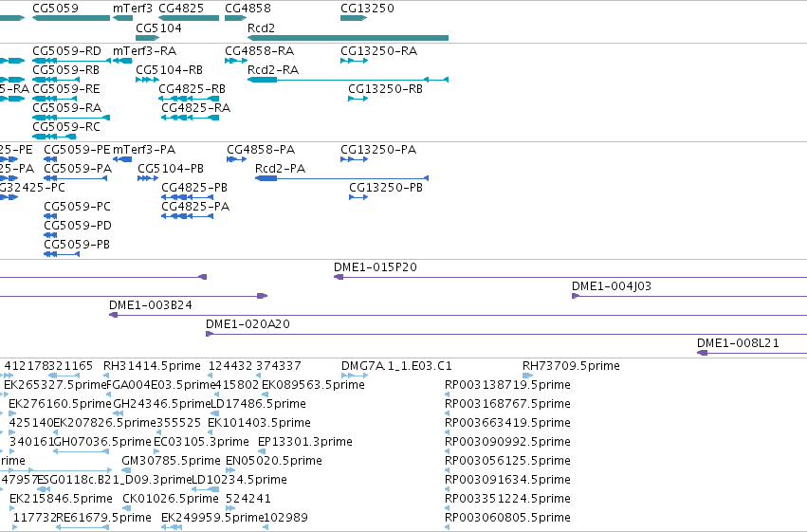Image resolution: width=807 pixels, height=532 pixels.
Task: Select the GM30785.5prime EST label
Action: [172, 462]
